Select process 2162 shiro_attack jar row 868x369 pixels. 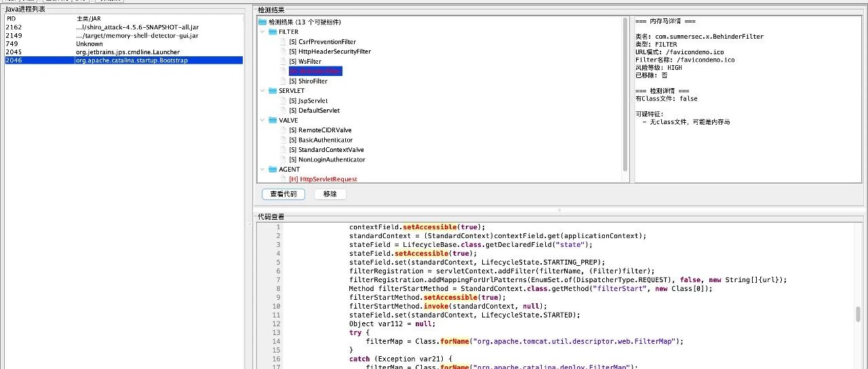pos(123,27)
